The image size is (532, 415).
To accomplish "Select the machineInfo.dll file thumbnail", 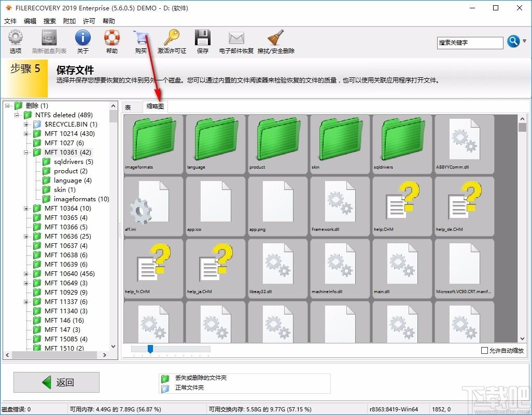I will (340, 269).
